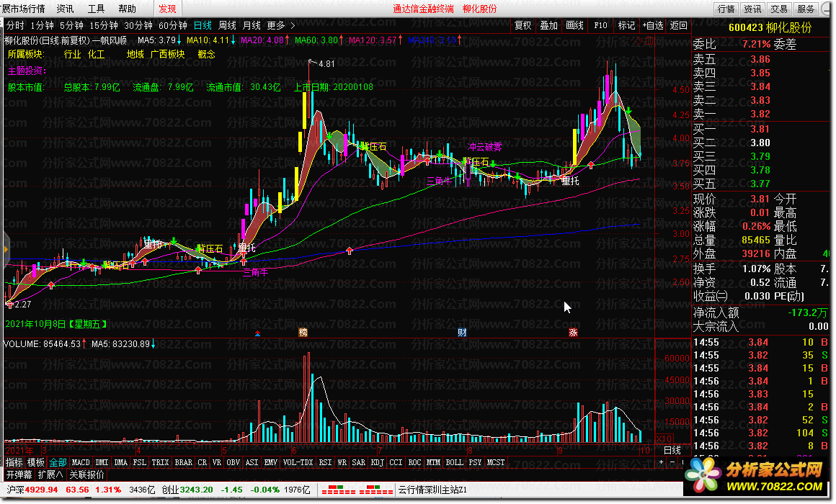Viewport: 836px width, 504px height.
Task: Open the top-right 资讯 button
Action: pos(753,9)
